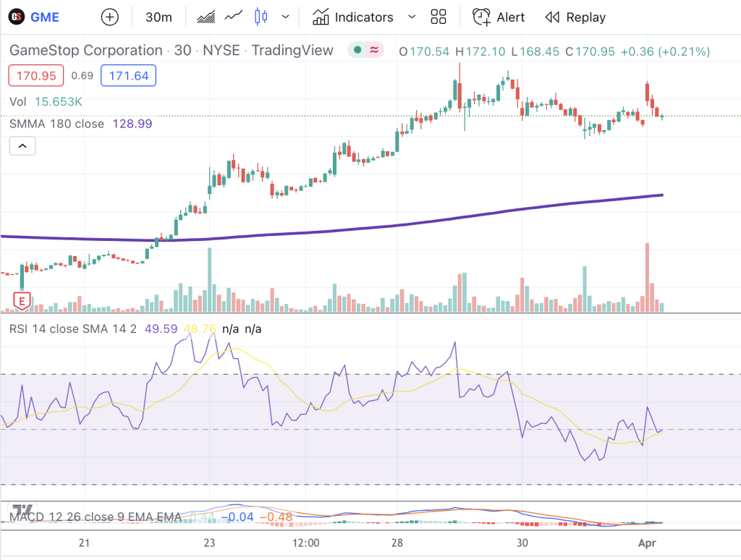Select the area chart style icon

[x=206, y=17]
